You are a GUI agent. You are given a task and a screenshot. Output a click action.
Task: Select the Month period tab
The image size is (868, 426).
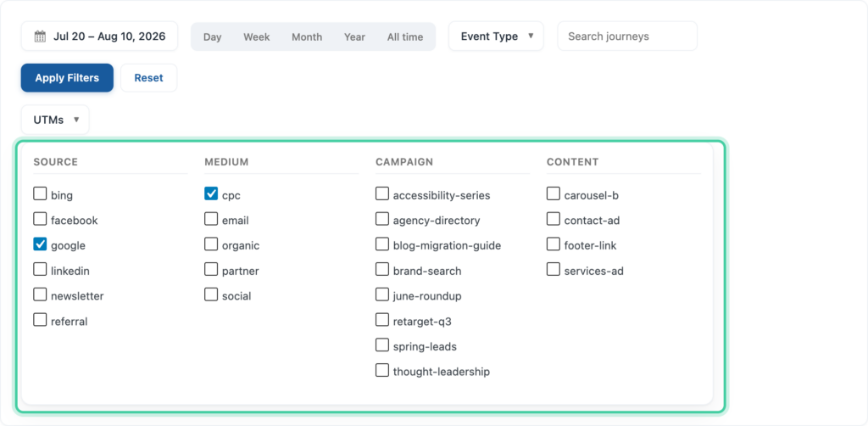tap(307, 37)
